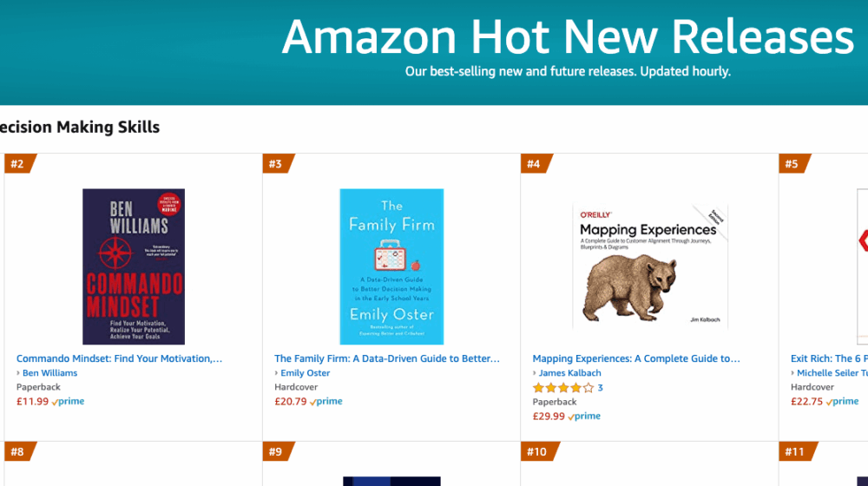Viewport: 868px width, 486px height.
Task: Visit author Ben Williams' page
Action: (49, 373)
